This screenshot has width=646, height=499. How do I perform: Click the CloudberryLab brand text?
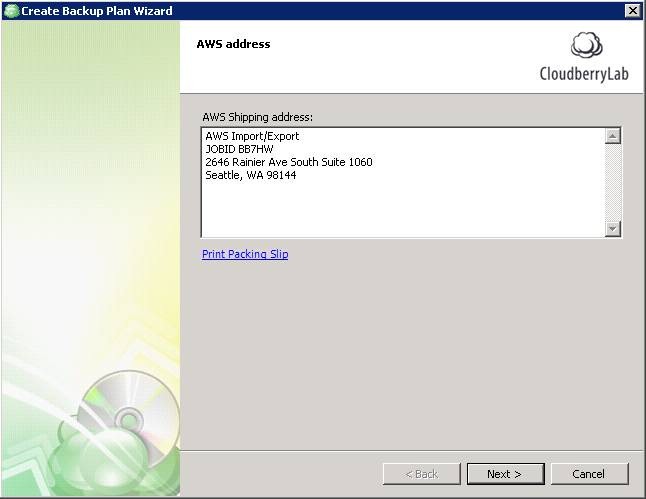coord(584,74)
